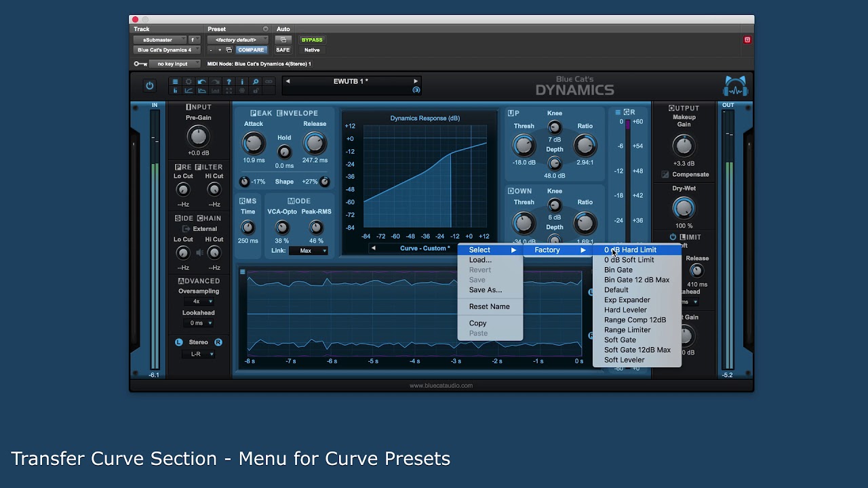Open the Factory submenu
The width and height of the screenshot is (868, 488).
click(559, 250)
